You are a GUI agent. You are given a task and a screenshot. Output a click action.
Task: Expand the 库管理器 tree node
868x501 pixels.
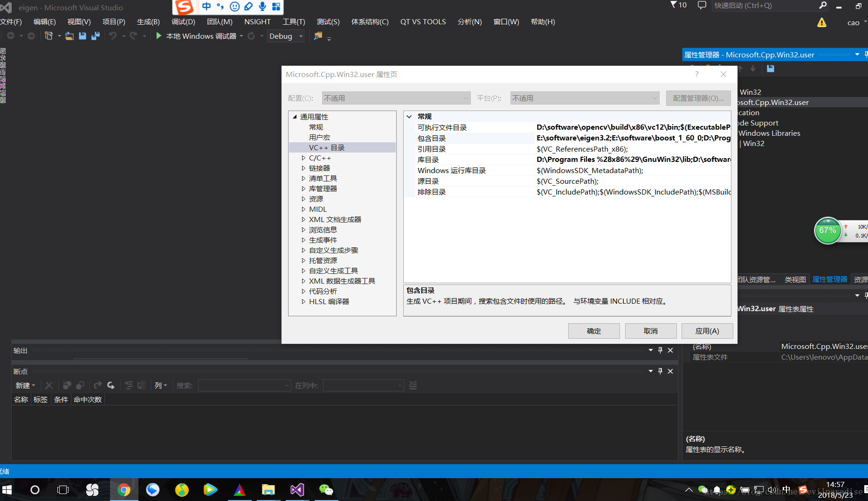303,189
